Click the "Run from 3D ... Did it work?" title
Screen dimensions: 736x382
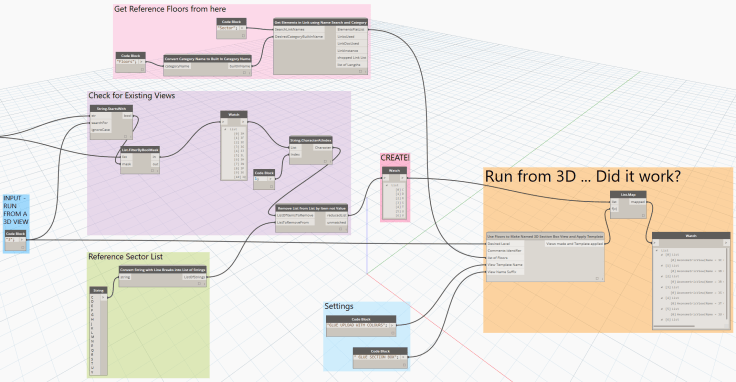[583, 176]
